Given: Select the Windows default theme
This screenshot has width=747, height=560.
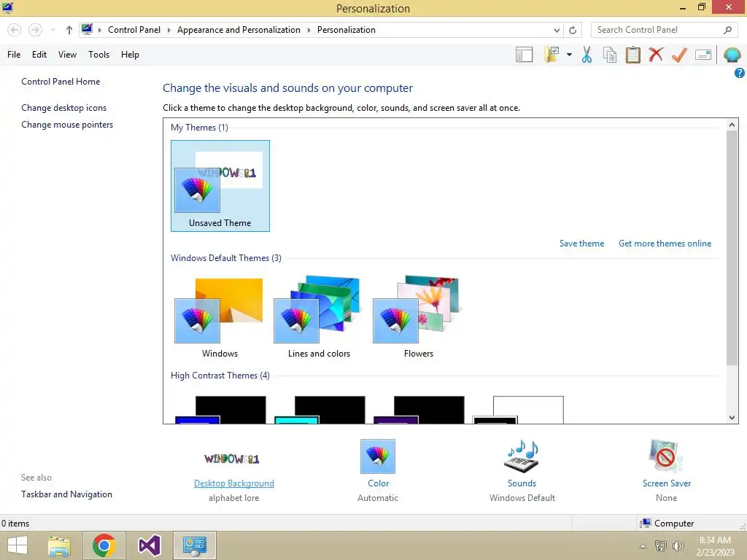Looking at the screenshot, I should [220, 318].
